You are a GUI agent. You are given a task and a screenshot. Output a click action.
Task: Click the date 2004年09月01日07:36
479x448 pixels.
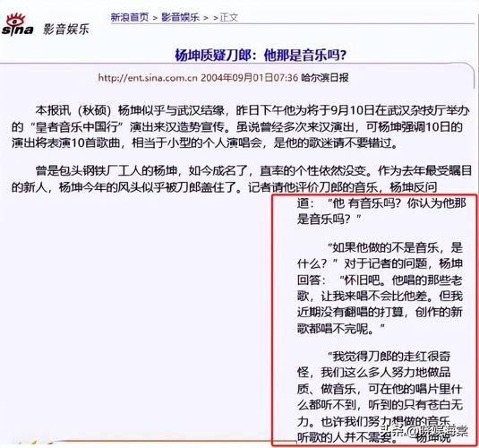pos(249,78)
